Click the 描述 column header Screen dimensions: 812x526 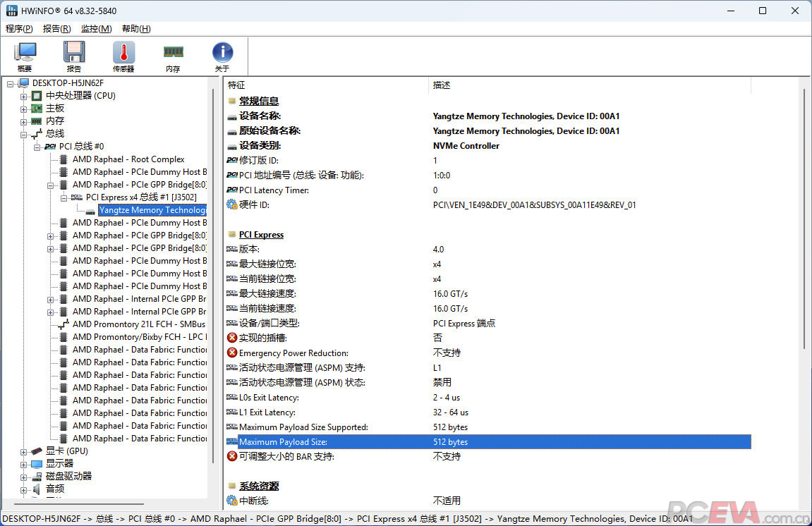[442, 85]
